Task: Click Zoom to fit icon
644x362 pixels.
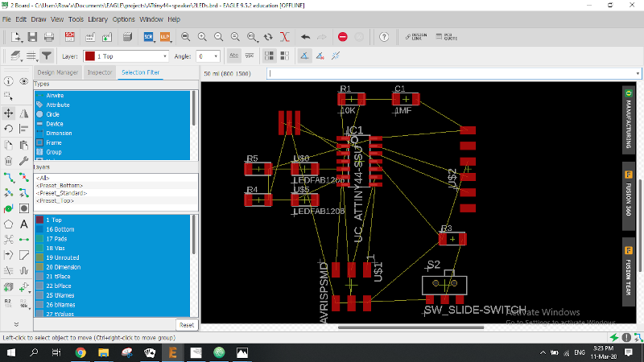Action: click(186, 37)
